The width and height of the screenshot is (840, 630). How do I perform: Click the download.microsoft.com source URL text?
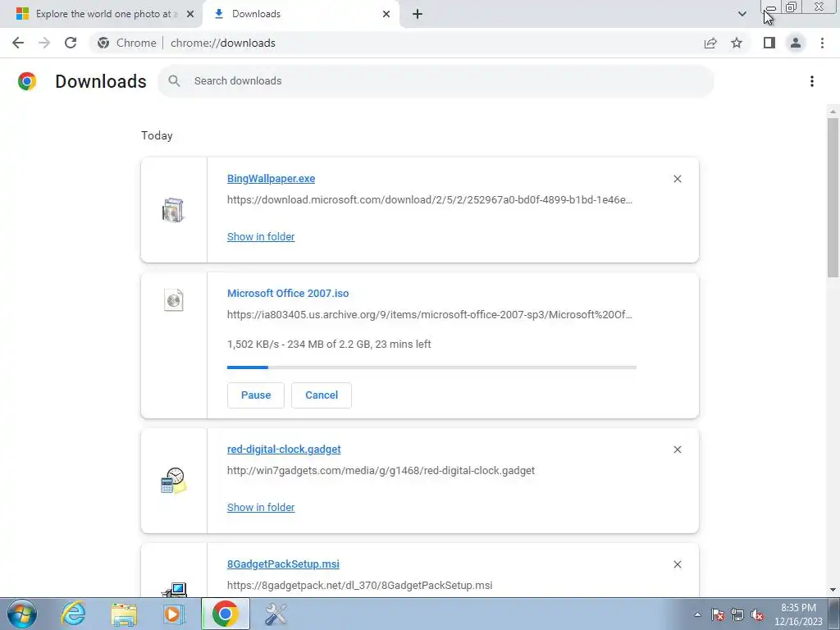(x=430, y=200)
